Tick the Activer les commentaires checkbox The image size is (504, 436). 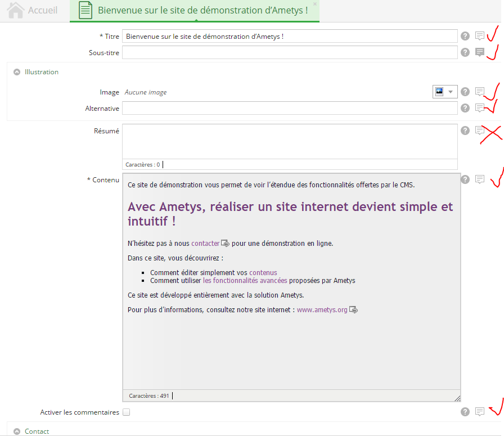127,412
